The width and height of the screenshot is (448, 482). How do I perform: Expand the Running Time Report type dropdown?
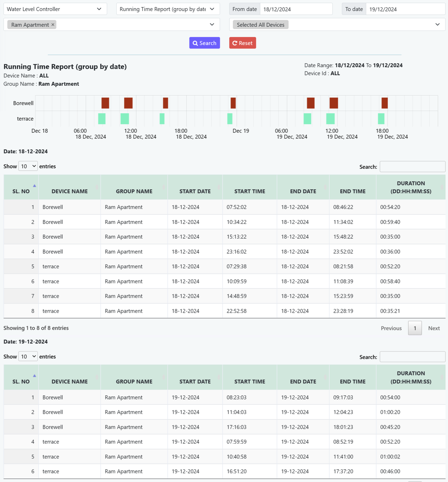(x=168, y=9)
